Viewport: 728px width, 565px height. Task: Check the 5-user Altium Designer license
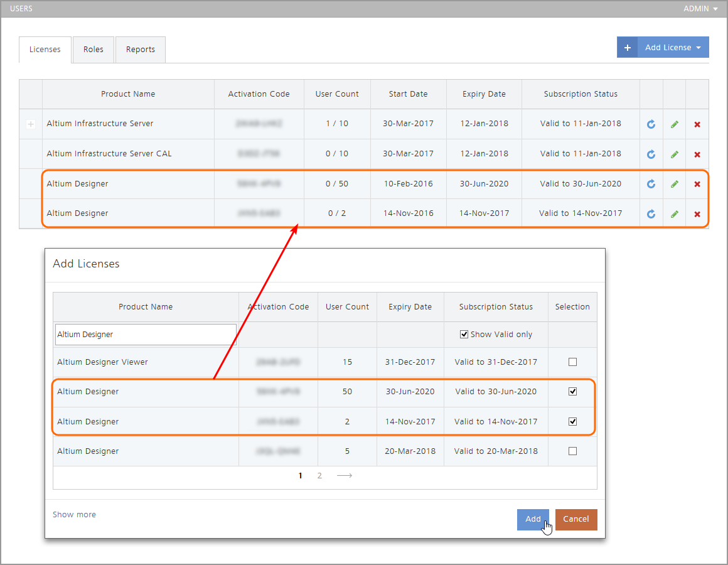pyautogui.click(x=572, y=451)
